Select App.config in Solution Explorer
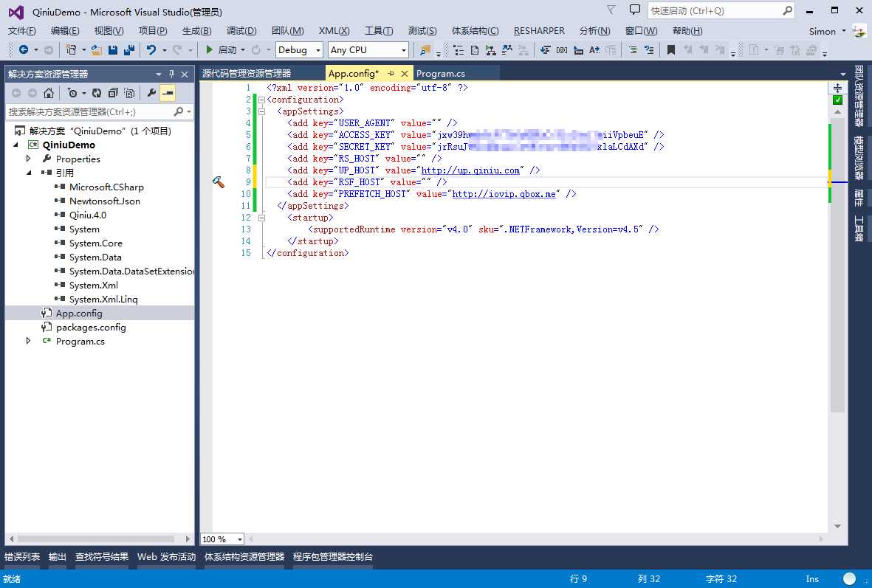 point(79,314)
